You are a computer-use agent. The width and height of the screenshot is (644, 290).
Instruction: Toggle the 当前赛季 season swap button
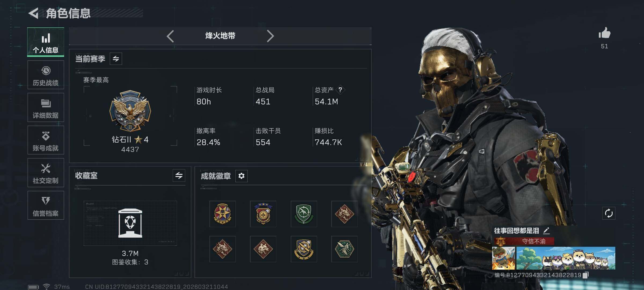[116, 59]
